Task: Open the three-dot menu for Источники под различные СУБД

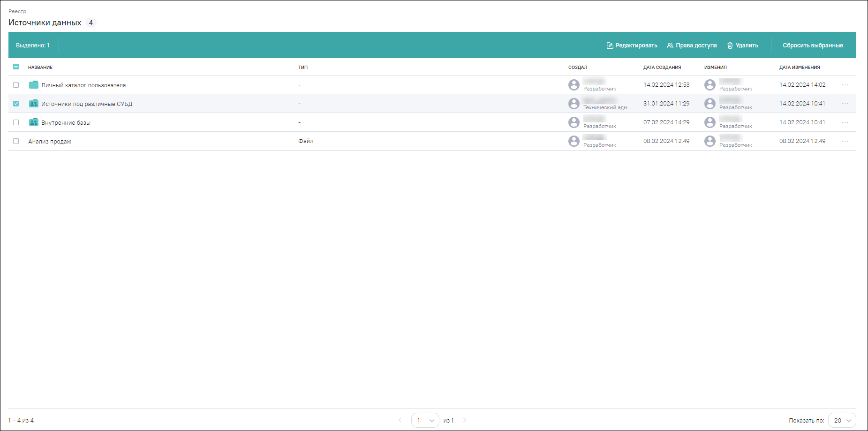Action: [845, 104]
